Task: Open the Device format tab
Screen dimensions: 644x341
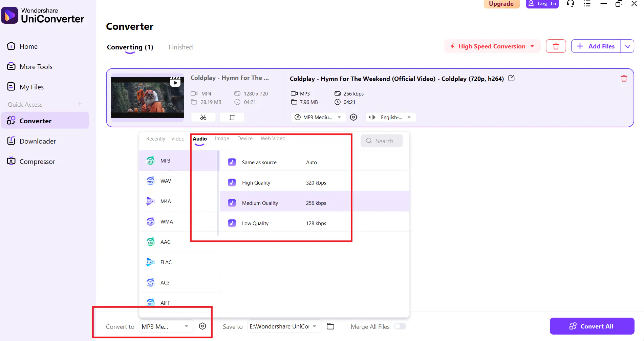Action: [x=245, y=138]
